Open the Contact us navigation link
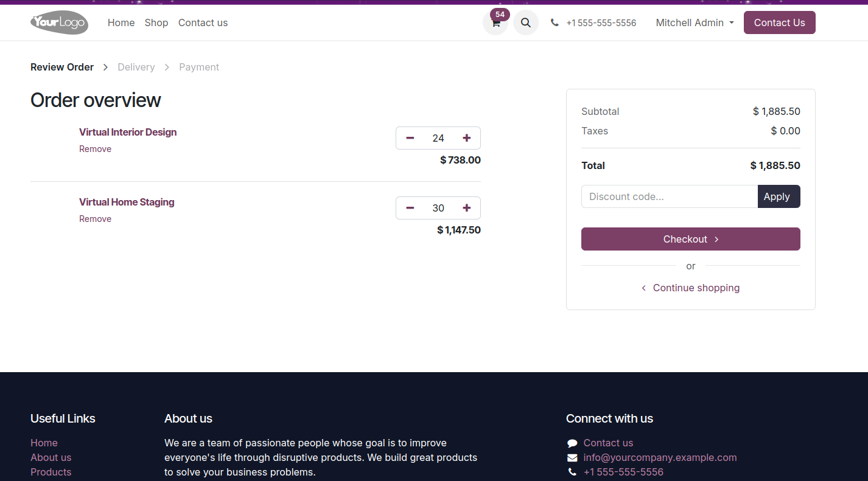This screenshot has height=481, width=868. (x=203, y=23)
